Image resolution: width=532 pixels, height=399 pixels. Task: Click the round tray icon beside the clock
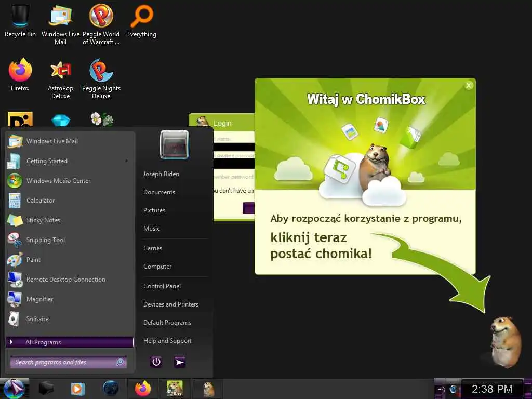453,389
